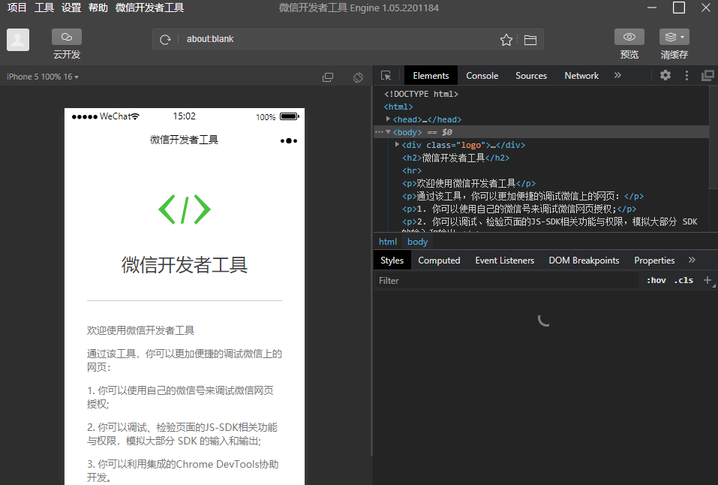Switch to the Computed styles tab
This screenshot has height=485, width=718.
(x=439, y=260)
